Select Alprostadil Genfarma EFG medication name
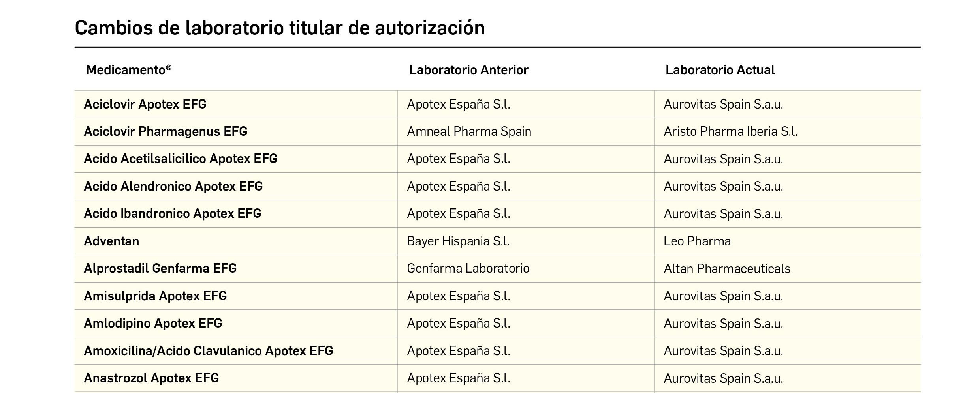Screen dimensions: 980x393 160,268
